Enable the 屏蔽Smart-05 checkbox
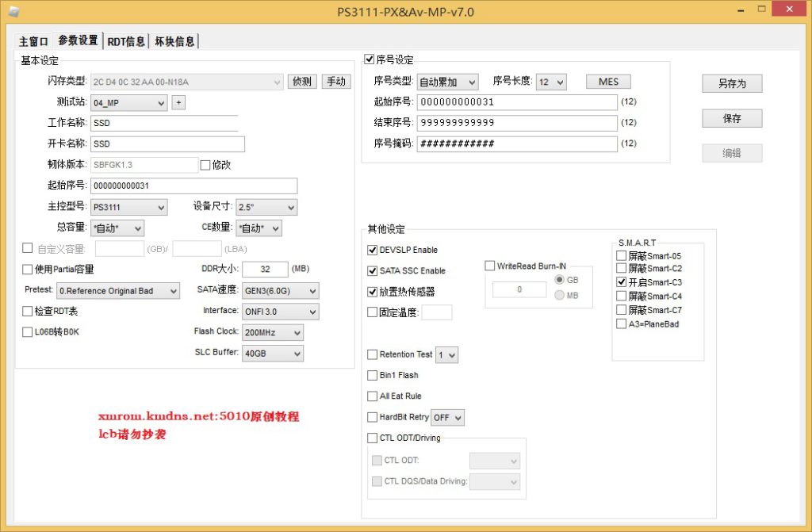The image size is (812, 532). pyautogui.click(x=622, y=256)
